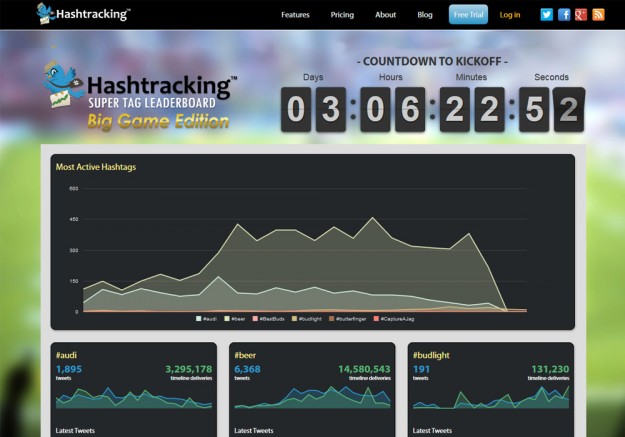Viewport: 625px width, 437px height.
Task: Open the About menu item
Action: [x=385, y=15]
